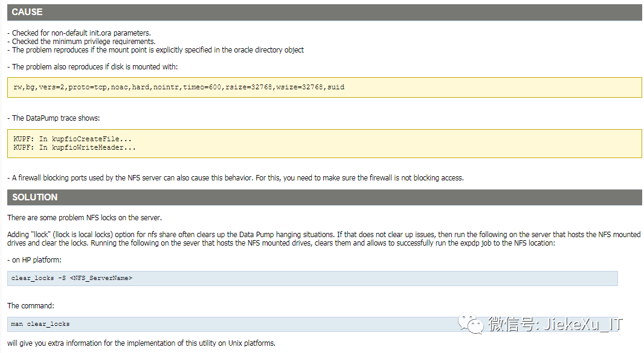Click the 'will give you extra information' sentence
This screenshot has height=353, width=644.
point(141,343)
